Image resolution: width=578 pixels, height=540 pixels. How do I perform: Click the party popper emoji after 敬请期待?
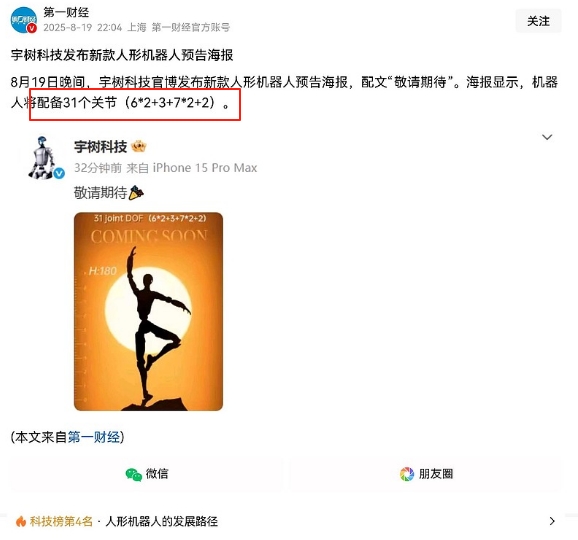click(x=136, y=193)
